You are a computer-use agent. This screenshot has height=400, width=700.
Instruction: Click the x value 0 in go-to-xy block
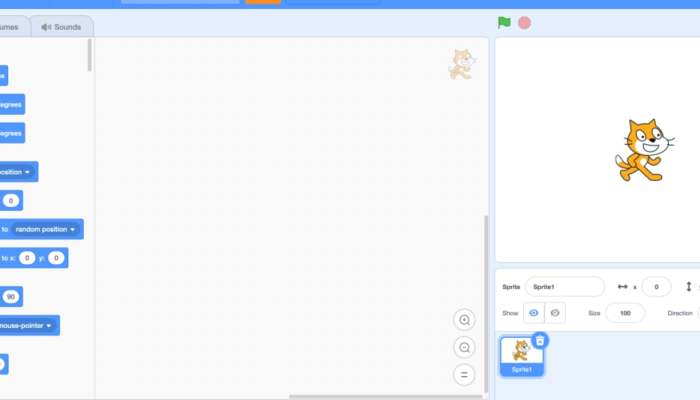pyautogui.click(x=27, y=258)
